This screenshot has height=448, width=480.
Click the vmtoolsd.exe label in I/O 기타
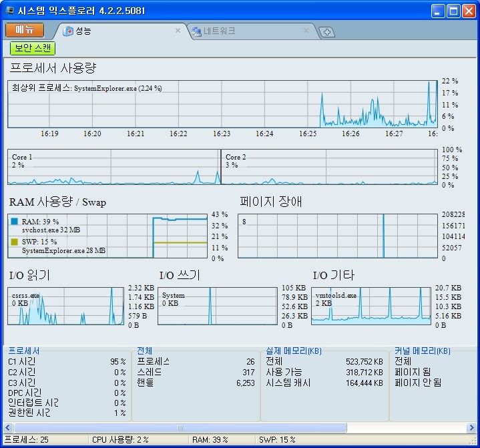[x=336, y=296]
